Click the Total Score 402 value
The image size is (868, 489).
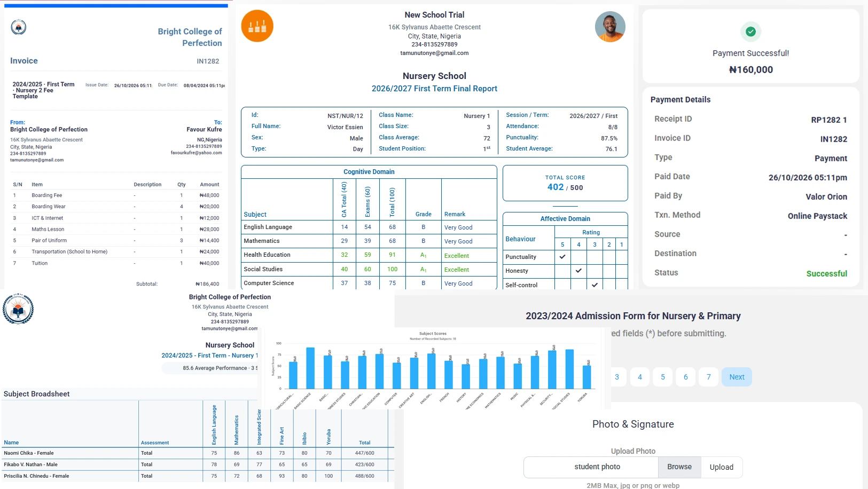[x=556, y=187]
